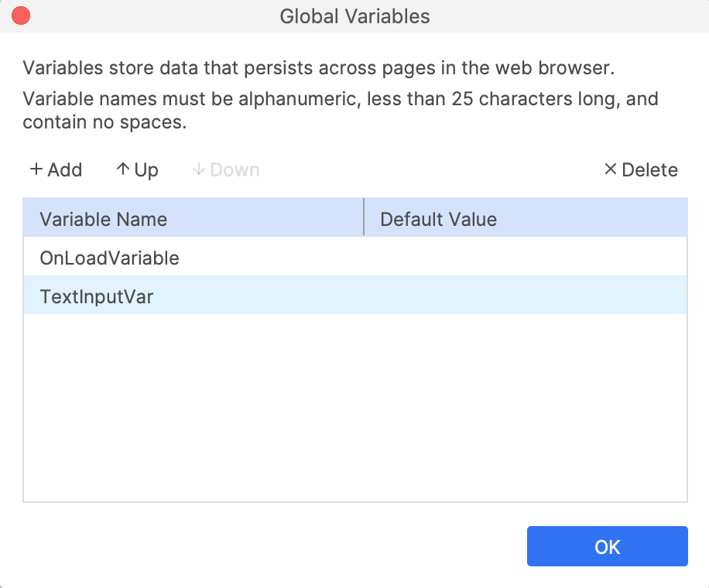This screenshot has height=588, width=709.
Task: Click the greyed-out Down arrow icon
Action: [198, 170]
